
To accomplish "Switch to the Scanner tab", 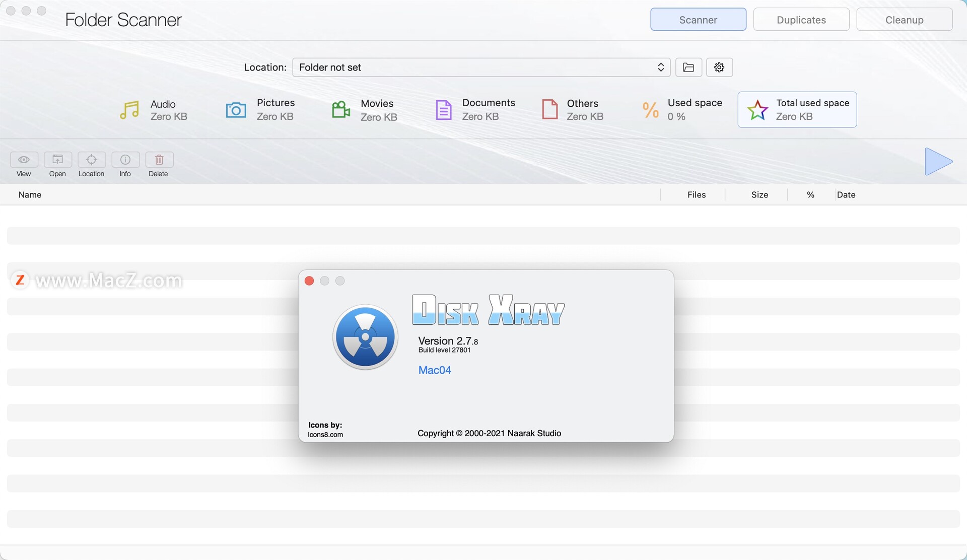I will pos(698,20).
